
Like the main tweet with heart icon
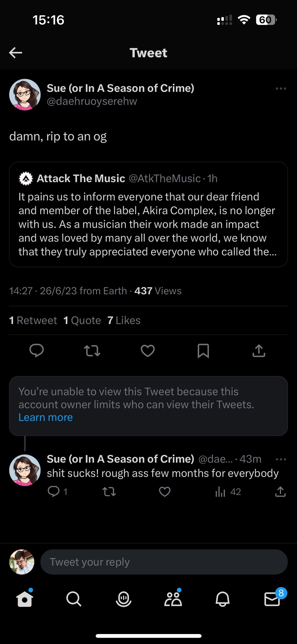click(x=148, y=351)
